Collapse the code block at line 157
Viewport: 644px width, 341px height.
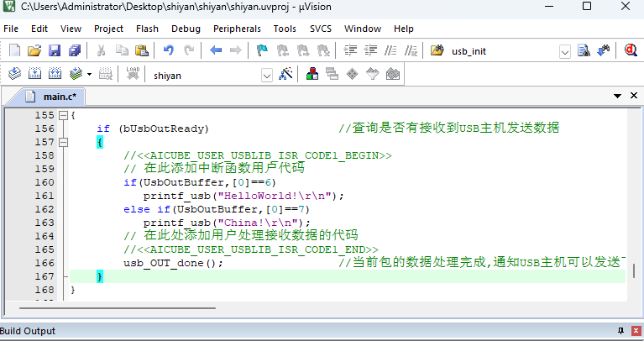63,142
